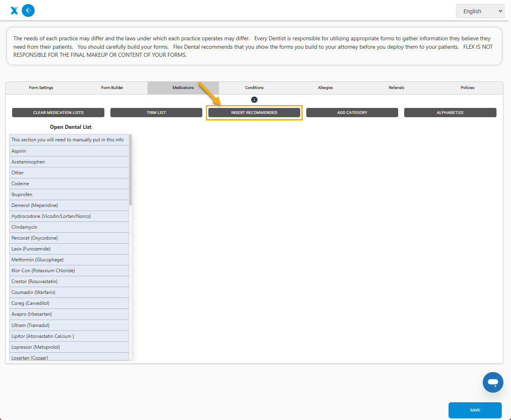Select Lipitor (Atorvastatin Calcium) entry
Screen dimensions: 511x420
point(69,336)
